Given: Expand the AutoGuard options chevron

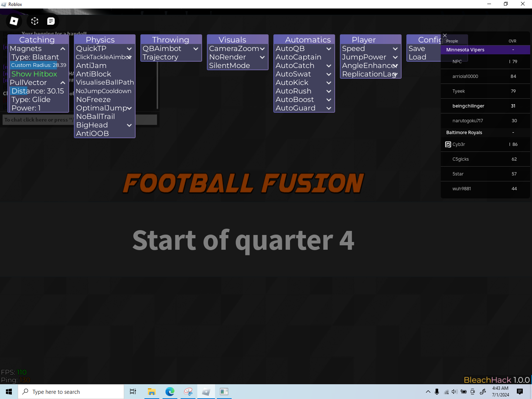Looking at the screenshot, I should point(329,108).
